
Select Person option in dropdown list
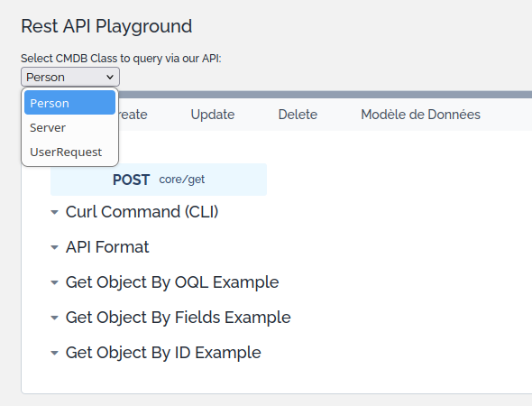tap(70, 103)
